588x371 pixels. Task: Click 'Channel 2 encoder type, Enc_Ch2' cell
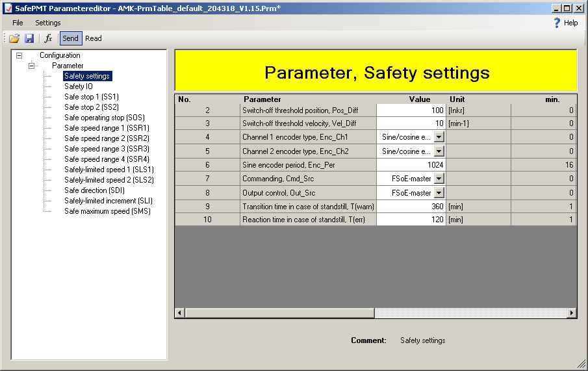click(x=308, y=151)
